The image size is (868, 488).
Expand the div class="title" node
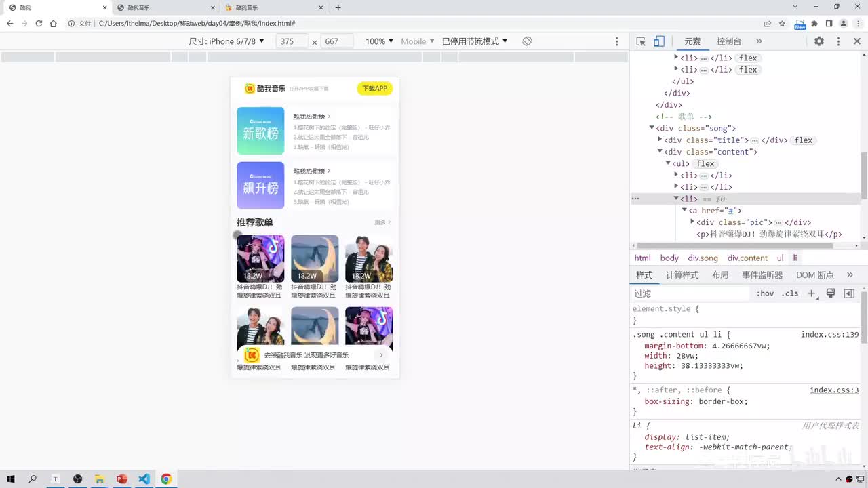tap(660, 140)
